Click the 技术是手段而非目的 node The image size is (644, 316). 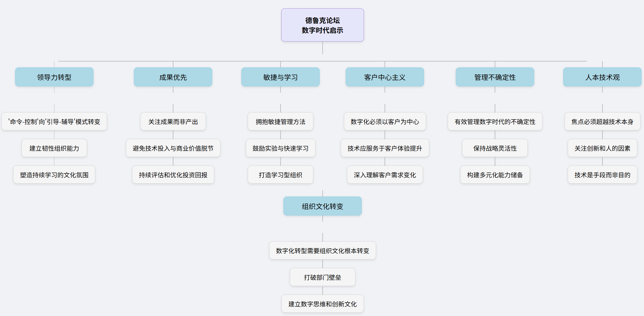click(x=602, y=175)
